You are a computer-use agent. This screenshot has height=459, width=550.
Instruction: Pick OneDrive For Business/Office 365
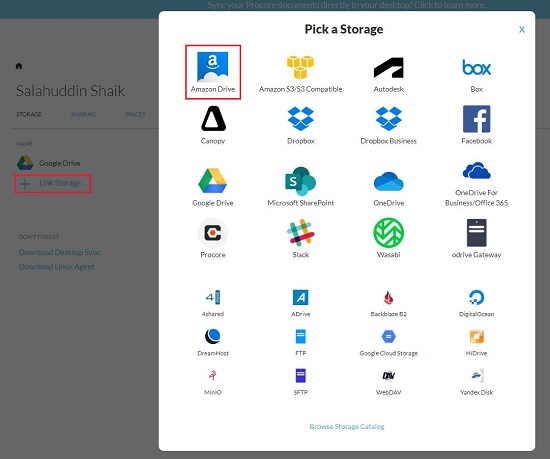[476, 170]
